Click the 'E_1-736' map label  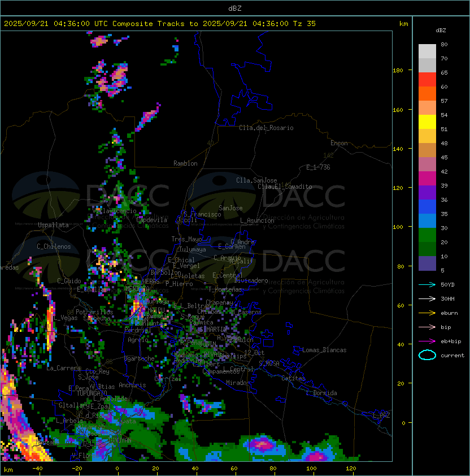[x=318, y=167]
